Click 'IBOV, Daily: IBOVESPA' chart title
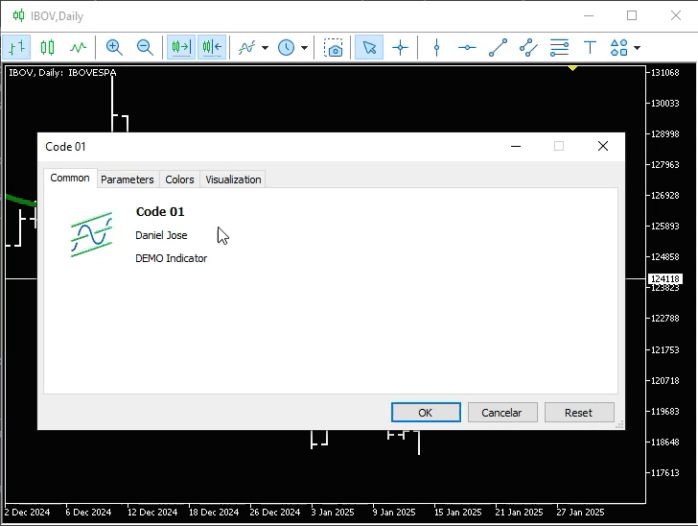The image size is (698, 526). (x=63, y=73)
